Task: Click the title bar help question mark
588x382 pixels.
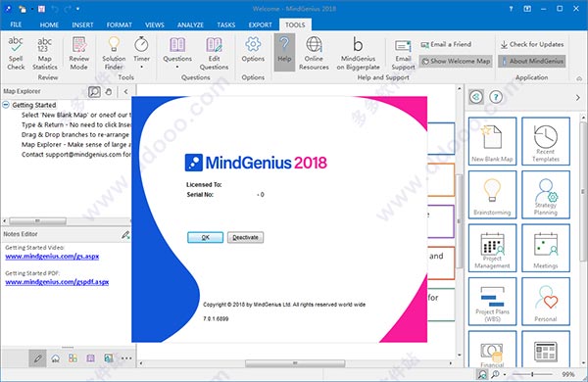Action: (x=511, y=9)
